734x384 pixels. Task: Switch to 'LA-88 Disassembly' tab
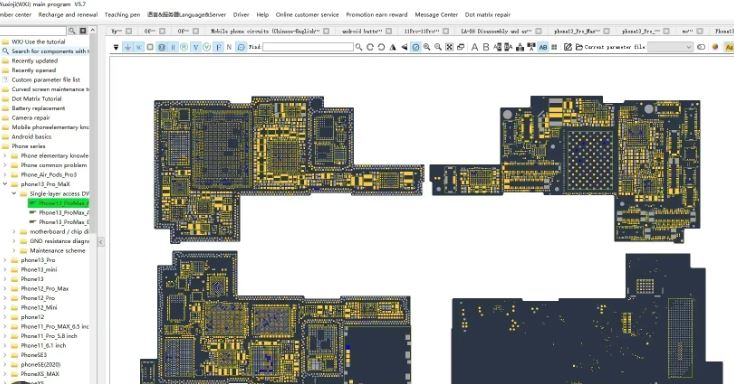point(496,31)
